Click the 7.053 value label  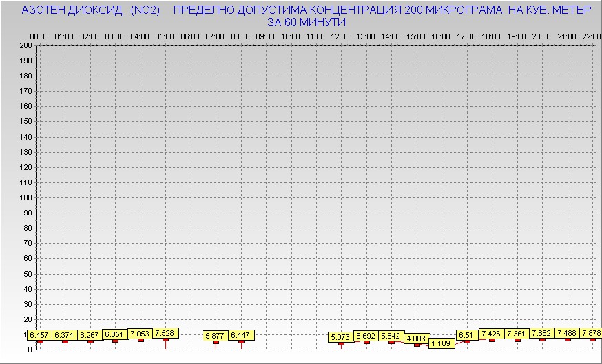click(x=140, y=334)
